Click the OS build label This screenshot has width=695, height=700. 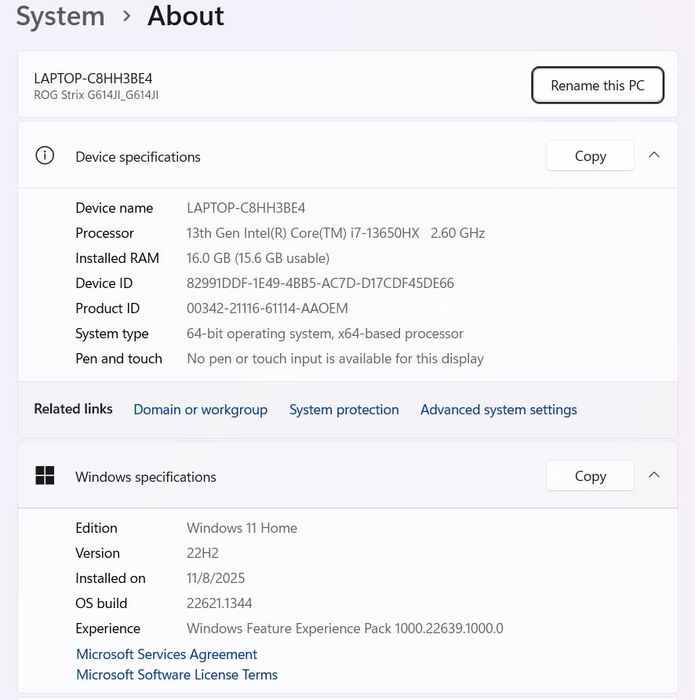coord(101,603)
